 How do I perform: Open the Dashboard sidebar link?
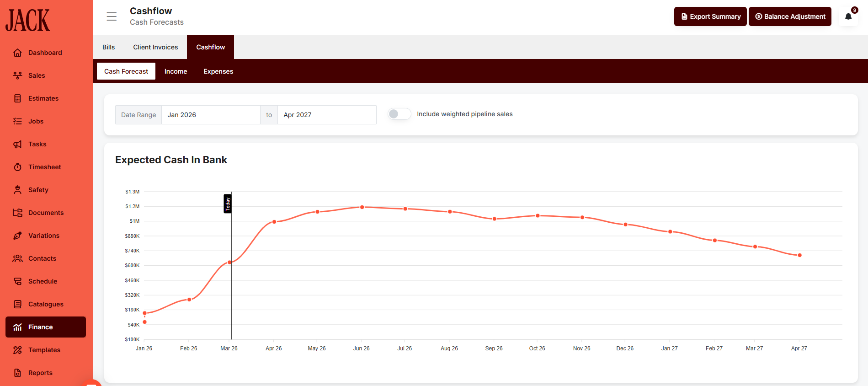[45, 53]
